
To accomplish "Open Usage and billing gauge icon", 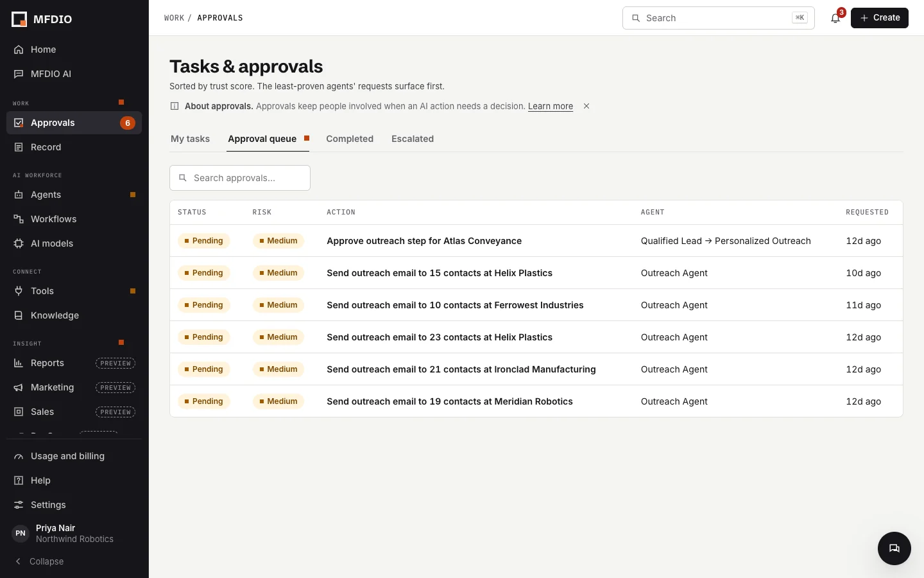I will (19, 456).
